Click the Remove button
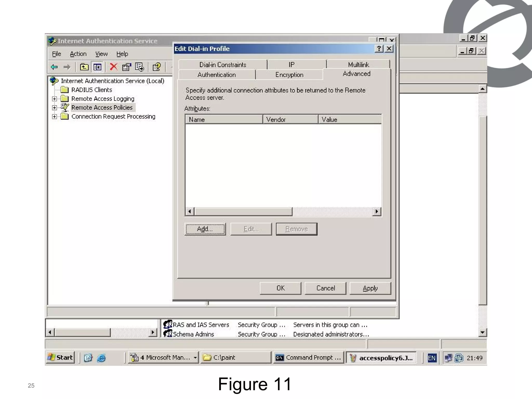The width and height of the screenshot is (532, 399). click(297, 229)
